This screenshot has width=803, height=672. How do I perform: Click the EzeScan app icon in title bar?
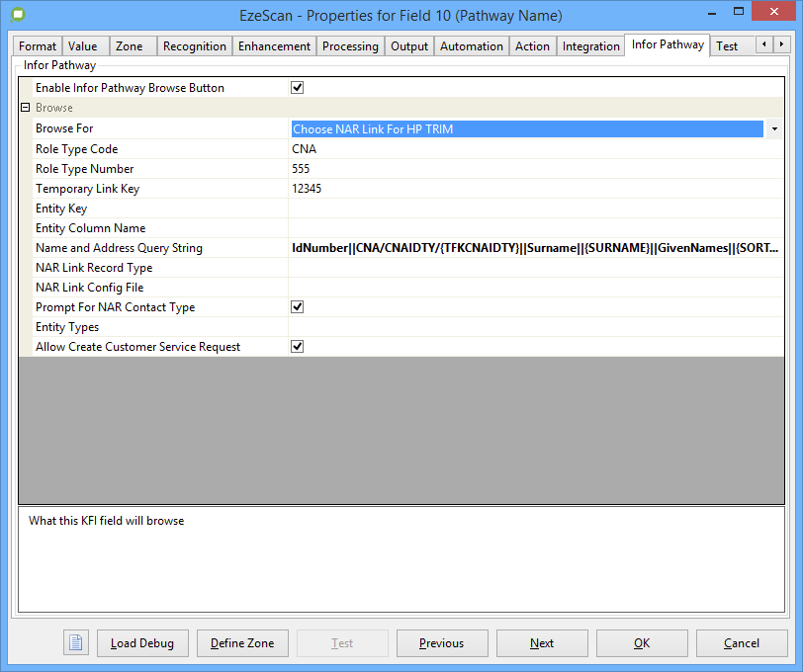click(x=17, y=14)
